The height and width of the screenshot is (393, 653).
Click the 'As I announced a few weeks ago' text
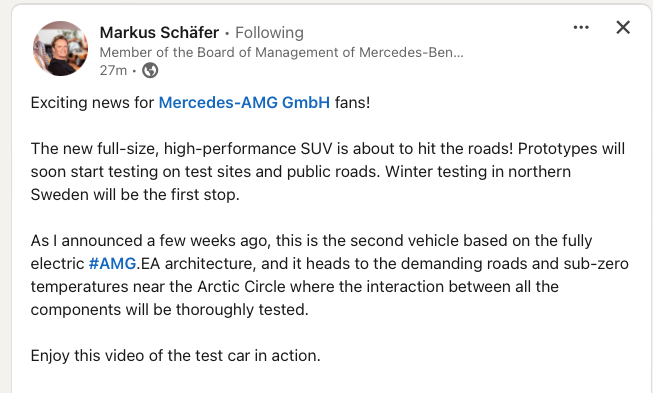(x=151, y=241)
